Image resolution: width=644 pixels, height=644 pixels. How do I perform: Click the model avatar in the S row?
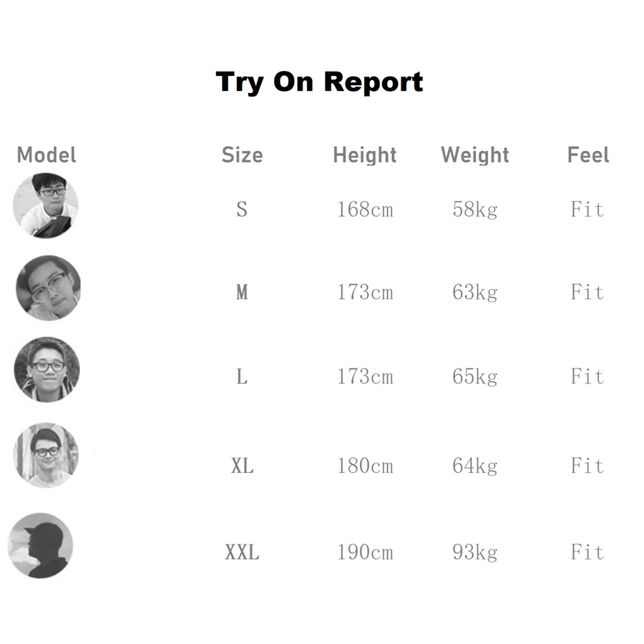tap(46, 205)
